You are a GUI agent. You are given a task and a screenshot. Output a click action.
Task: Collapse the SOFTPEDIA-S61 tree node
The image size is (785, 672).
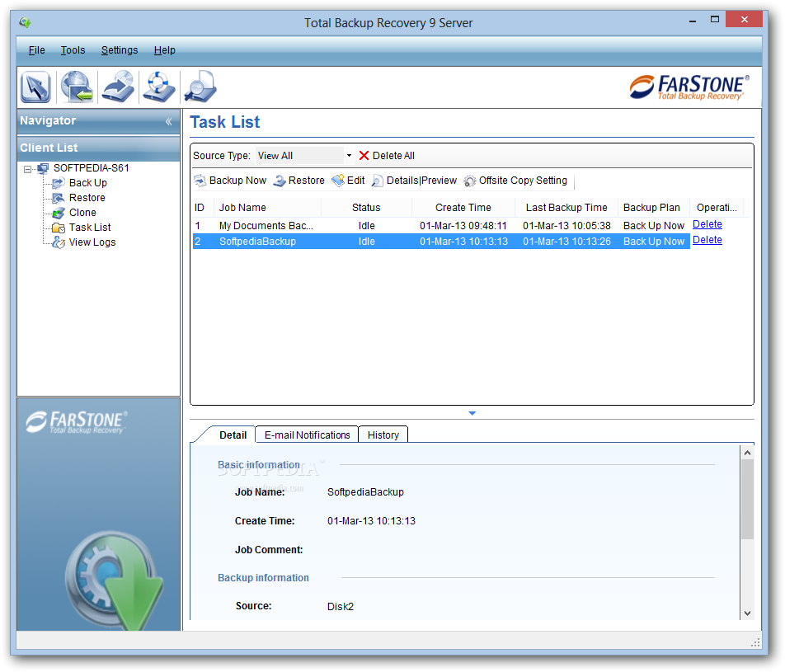pos(27,169)
